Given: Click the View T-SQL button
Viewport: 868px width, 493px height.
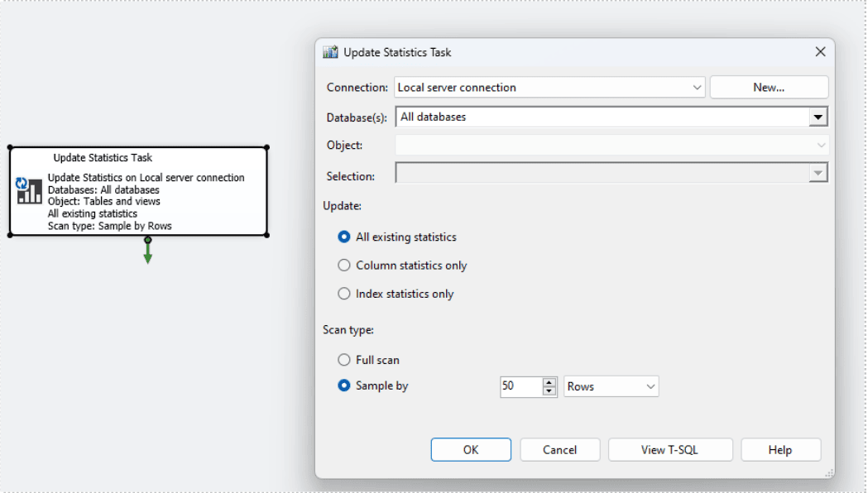Looking at the screenshot, I should [x=669, y=450].
